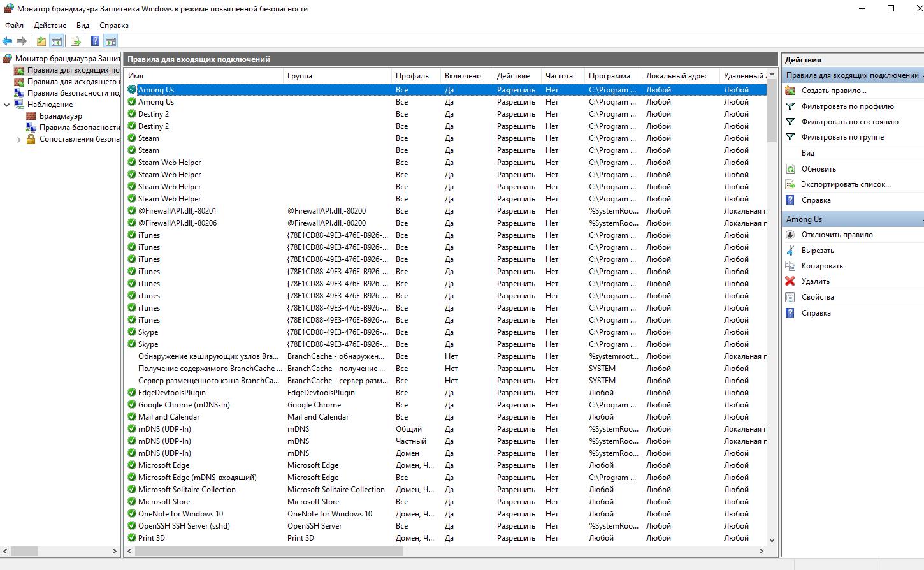The height and width of the screenshot is (570, 924).
Task: Click the Копировать pages icon
Action: click(790, 266)
